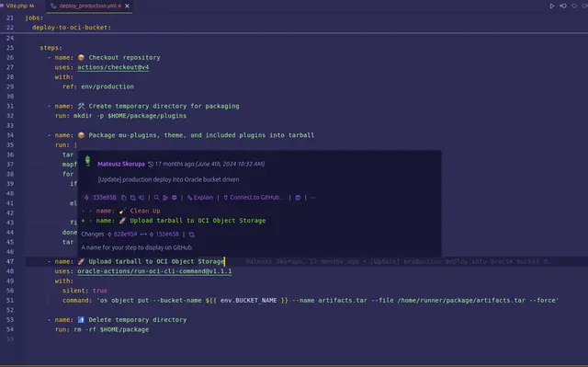Click line number 31 in the gutter

point(10,106)
